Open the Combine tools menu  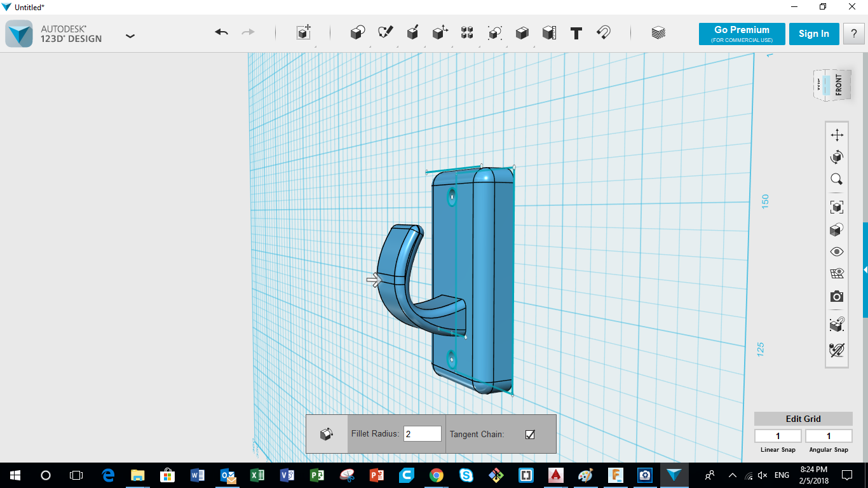point(522,33)
